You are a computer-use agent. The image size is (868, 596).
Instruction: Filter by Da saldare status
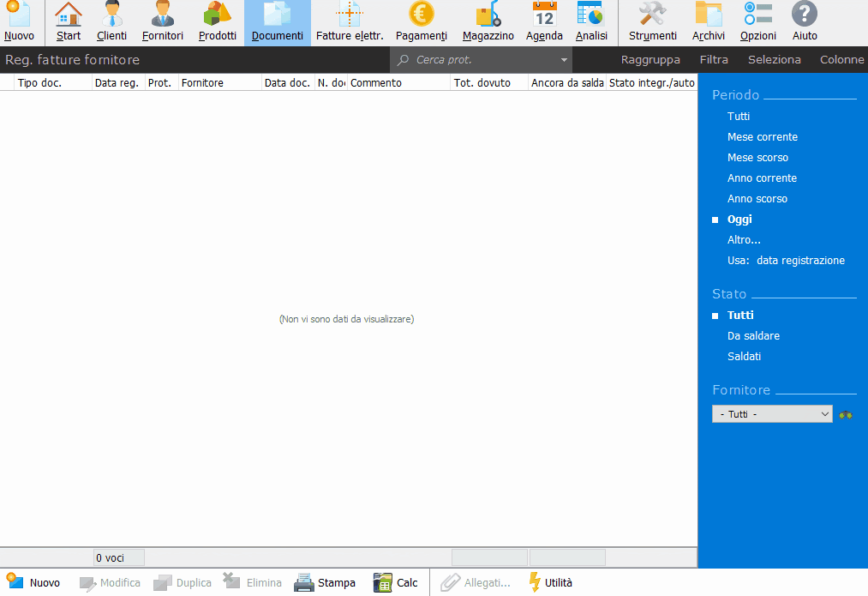click(753, 335)
